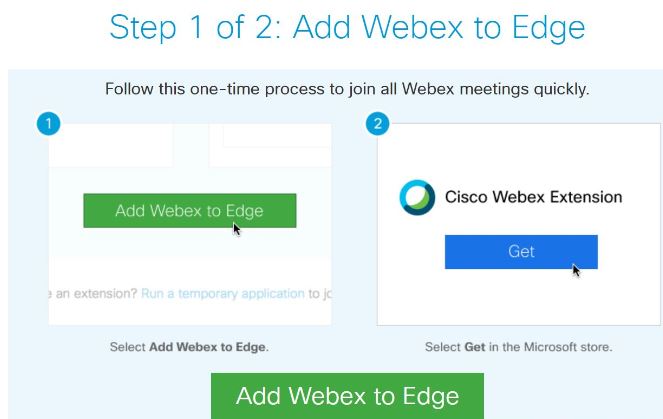This screenshot has height=419, width=663.
Task: Click bold word Get in the caption
Action: (474, 347)
